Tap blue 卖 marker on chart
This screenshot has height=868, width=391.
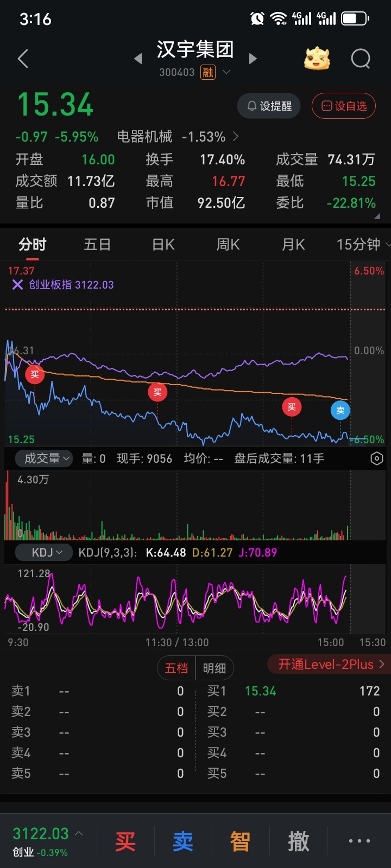coord(340,410)
